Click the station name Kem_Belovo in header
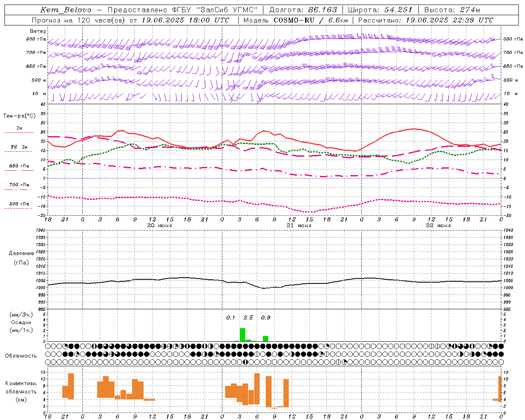Image resolution: width=525 pixels, height=420 pixels. point(66,10)
